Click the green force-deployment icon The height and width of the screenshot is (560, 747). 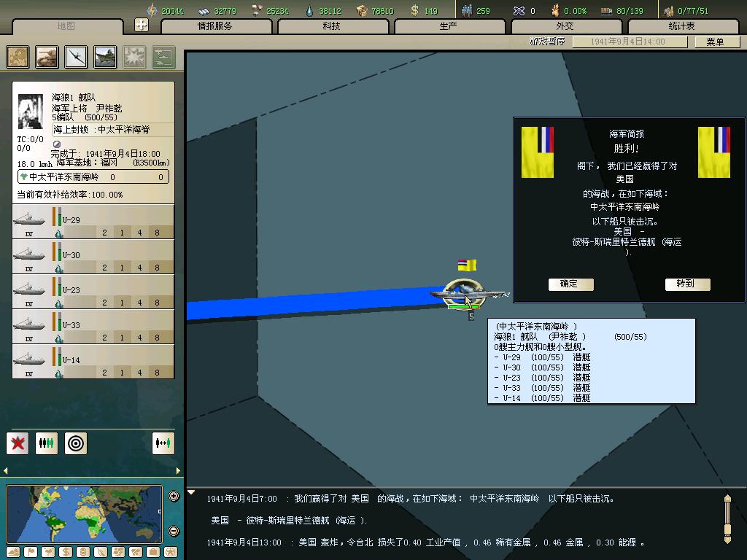click(x=163, y=57)
